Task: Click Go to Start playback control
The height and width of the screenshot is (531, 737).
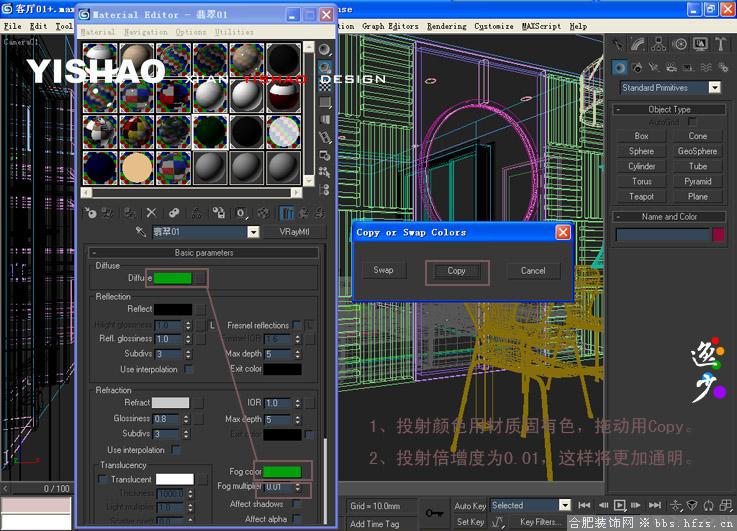Action: pos(584,505)
